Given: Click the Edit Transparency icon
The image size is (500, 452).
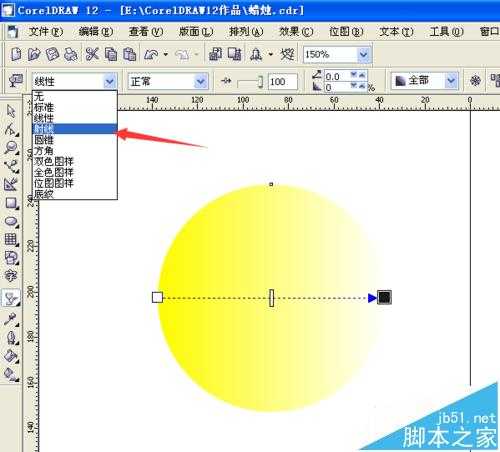Looking at the screenshot, I should point(15,81).
